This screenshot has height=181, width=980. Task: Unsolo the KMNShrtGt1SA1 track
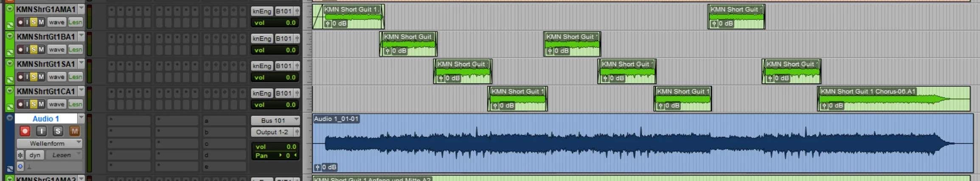click(x=34, y=77)
